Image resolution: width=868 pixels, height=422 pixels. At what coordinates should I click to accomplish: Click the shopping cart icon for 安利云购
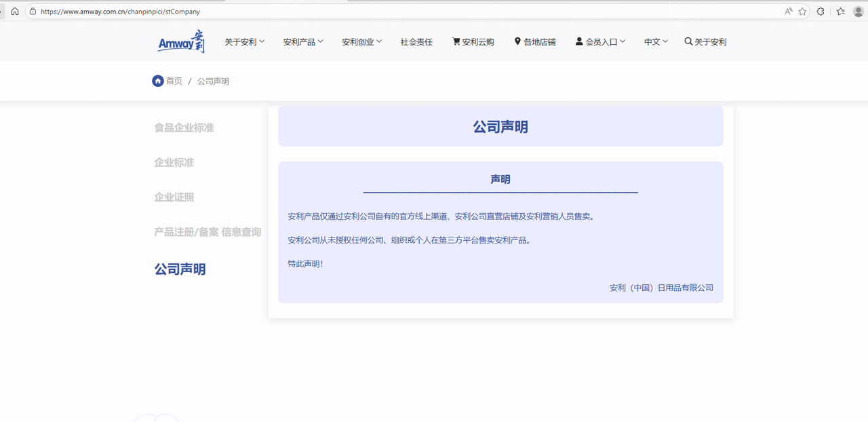click(x=456, y=41)
